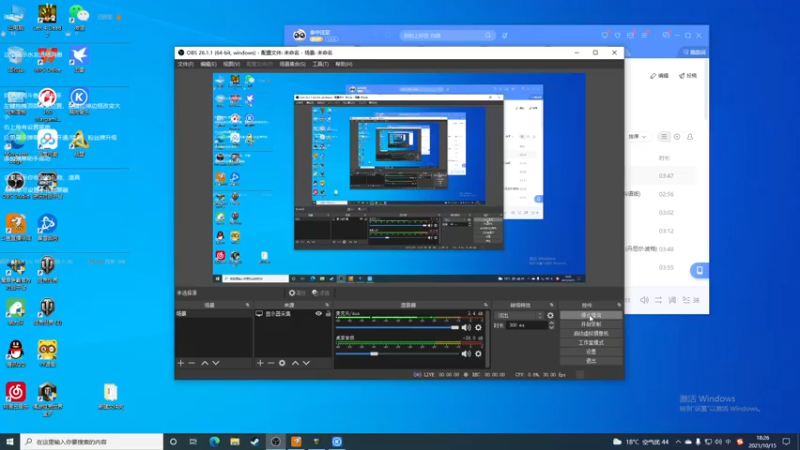
Task: Toggle 工作室模式 studio mode
Action: pyautogui.click(x=591, y=342)
